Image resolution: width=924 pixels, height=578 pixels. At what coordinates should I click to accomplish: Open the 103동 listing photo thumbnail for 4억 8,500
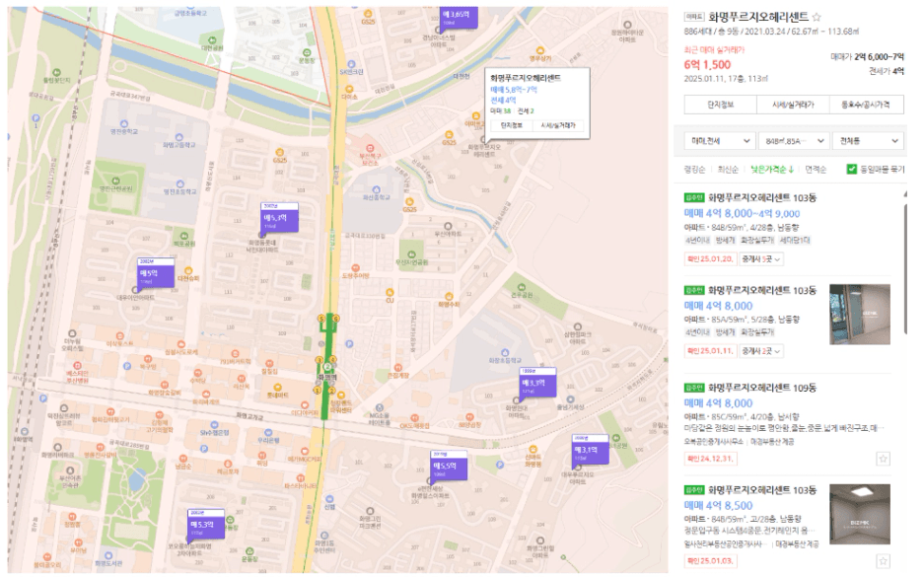coord(859,514)
